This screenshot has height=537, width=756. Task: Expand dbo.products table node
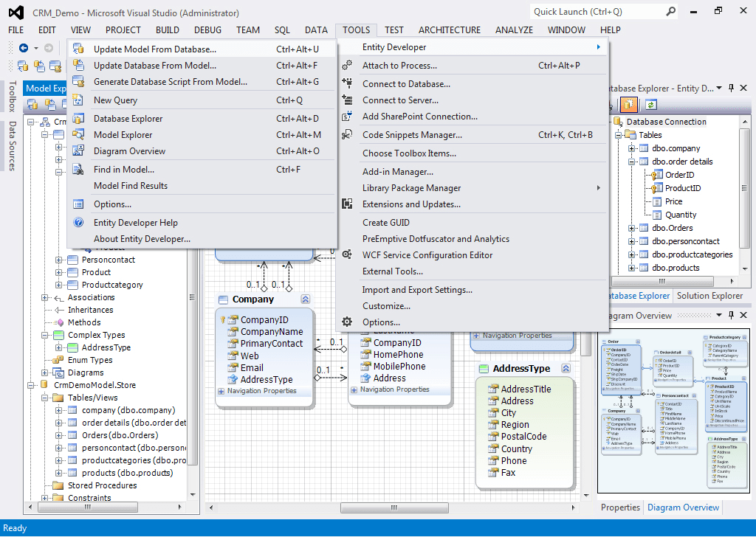[x=631, y=268]
